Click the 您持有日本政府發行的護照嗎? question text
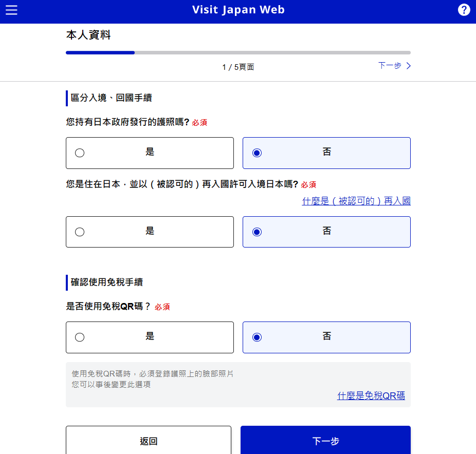The width and height of the screenshot is (476, 454). 127,122
